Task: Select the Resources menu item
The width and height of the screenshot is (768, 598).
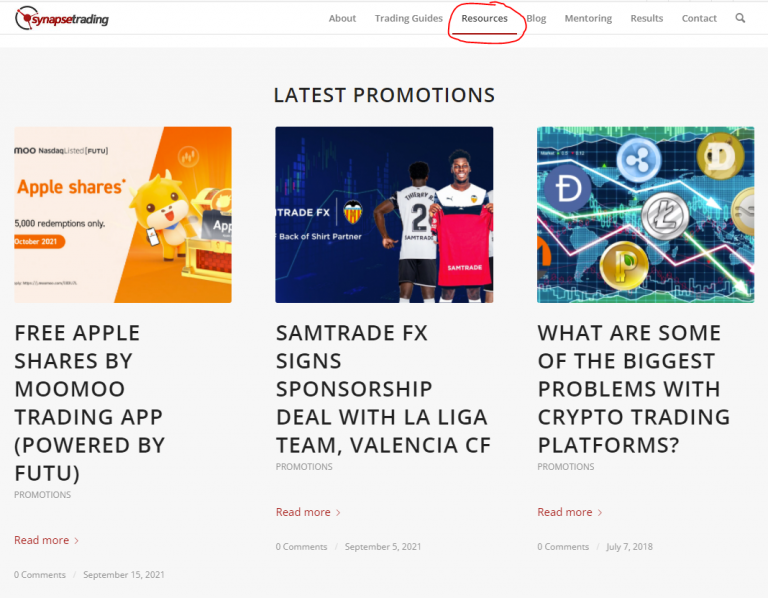Action: pos(484,18)
